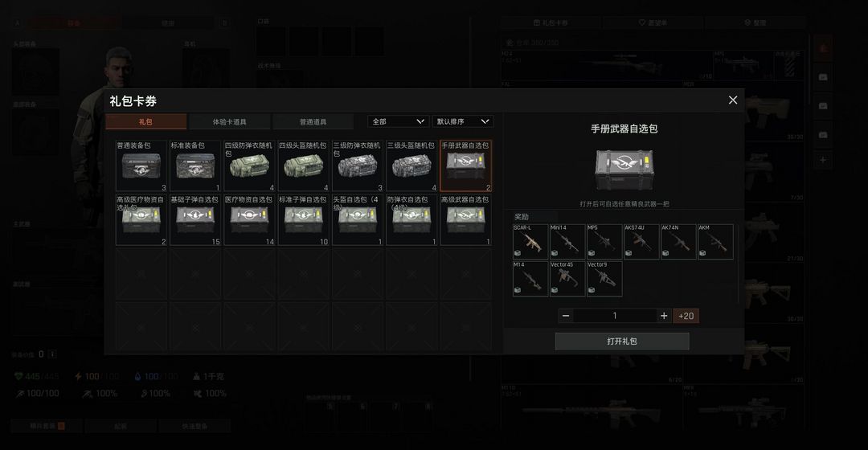Select the 高级武器自选包 crate
The width and height of the screenshot is (868, 450).
(465, 219)
